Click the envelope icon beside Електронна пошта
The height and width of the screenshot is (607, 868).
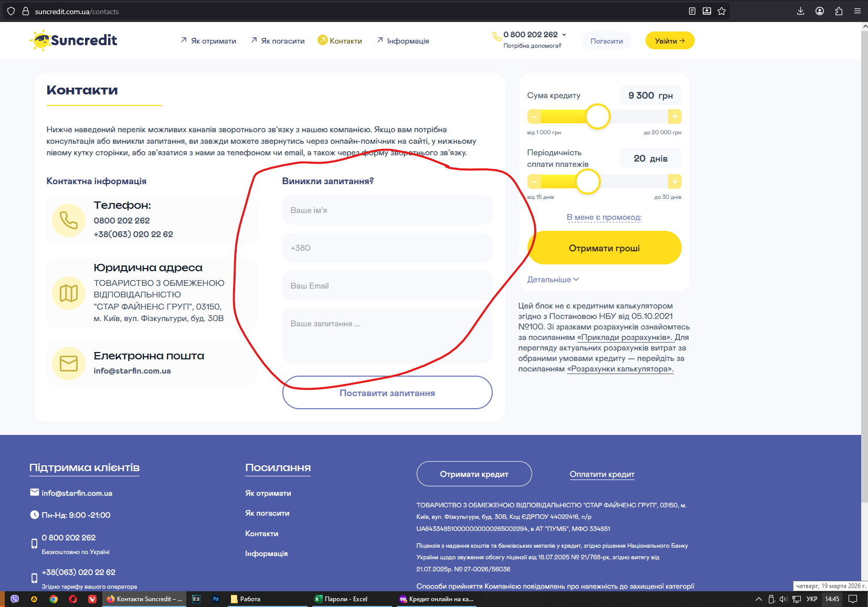(69, 364)
